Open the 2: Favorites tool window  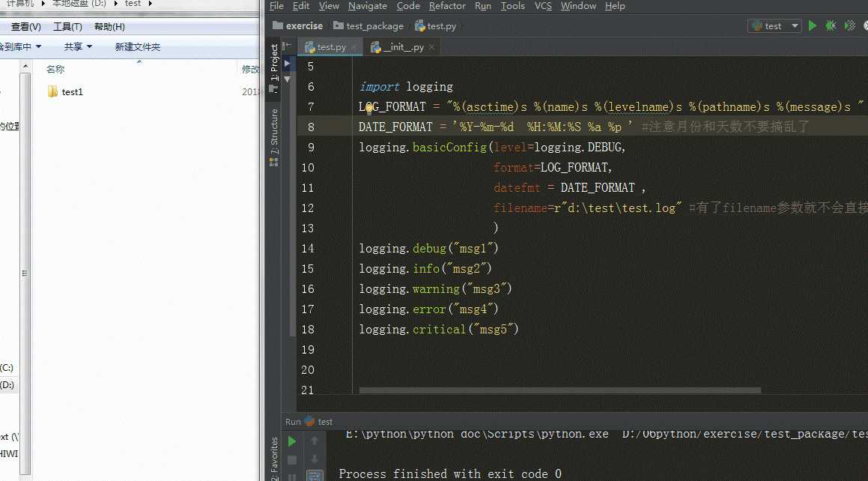274,459
